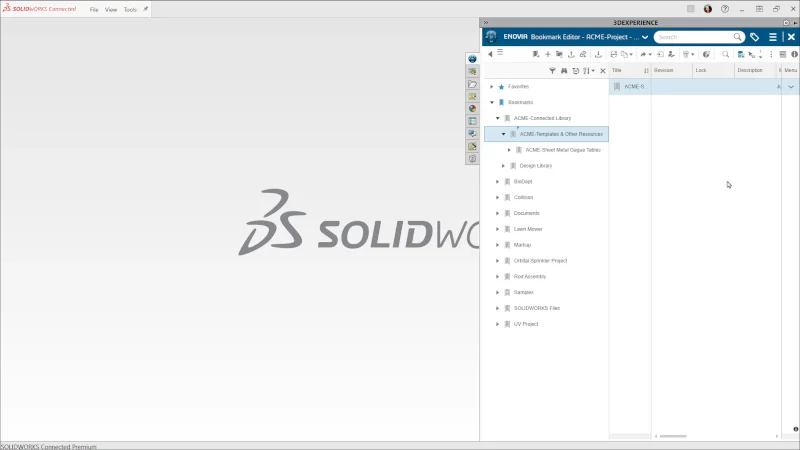The width and height of the screenshot is (800, 450).
Task: Click the download tray icon in toolbar
Action: tap(598, 54)
